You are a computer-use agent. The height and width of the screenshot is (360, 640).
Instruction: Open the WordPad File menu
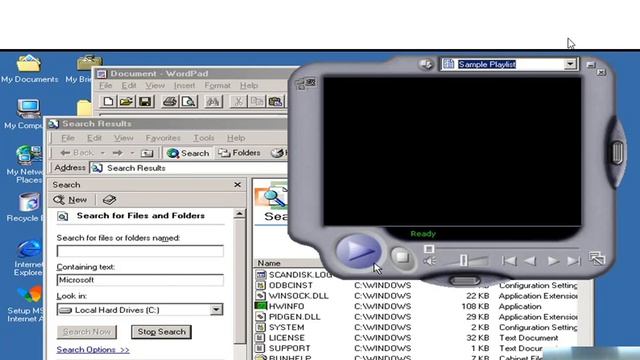coord(105,85)
